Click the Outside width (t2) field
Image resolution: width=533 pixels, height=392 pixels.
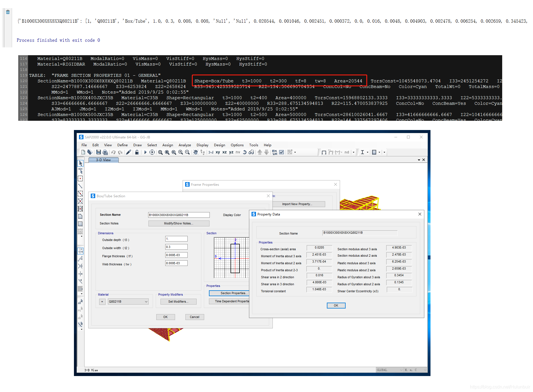pos(176,247)
